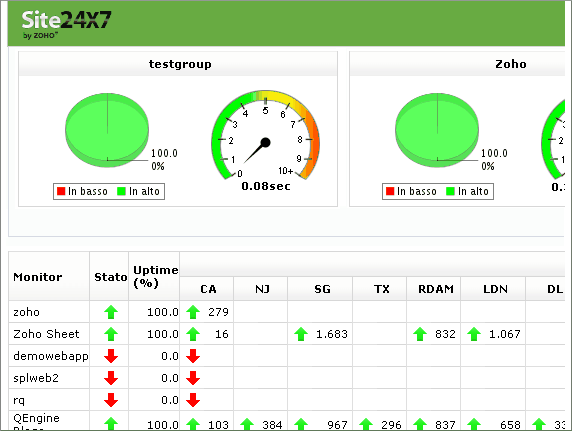This screenshot has width=572, height=431.
Task: Click splweb2's red status arrow in Stato column
Action: pos(111,378)
